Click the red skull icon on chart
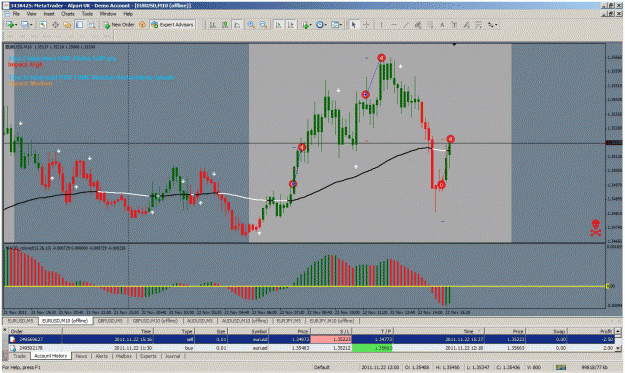The width and height of the screenshot is (625, 373). pyautogui.click(x=596, y=228)
